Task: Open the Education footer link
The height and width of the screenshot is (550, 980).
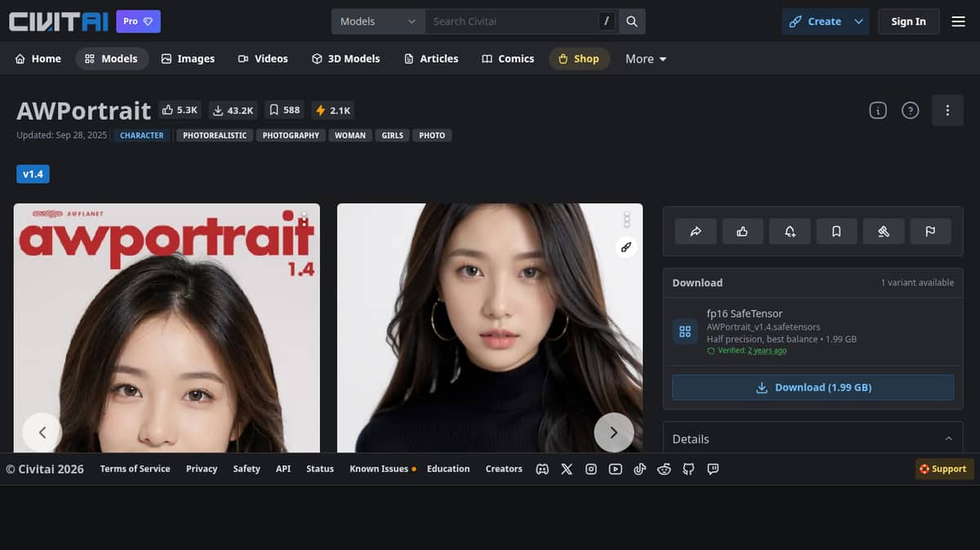Action: (x=448, y=469)
